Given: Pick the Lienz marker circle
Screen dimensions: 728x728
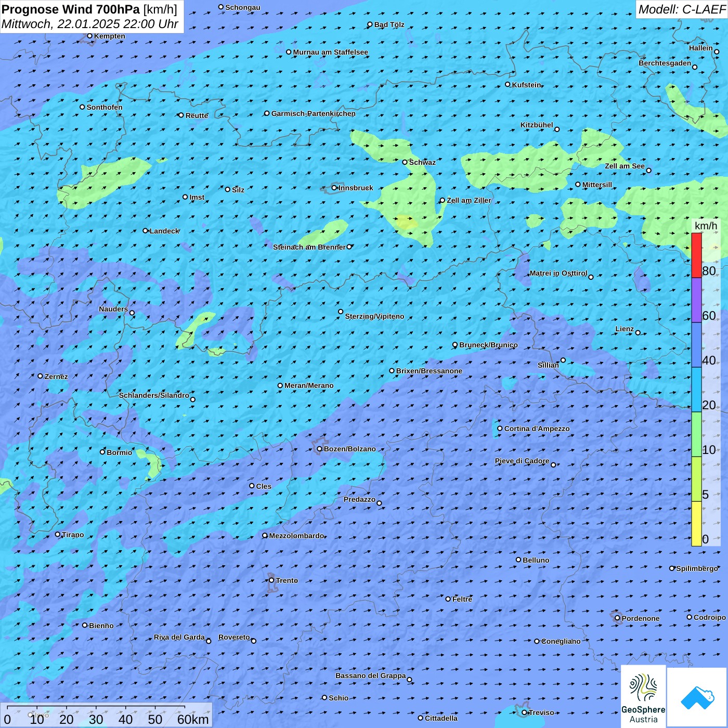Looking at the screenshot, I should tap(638, 333).
